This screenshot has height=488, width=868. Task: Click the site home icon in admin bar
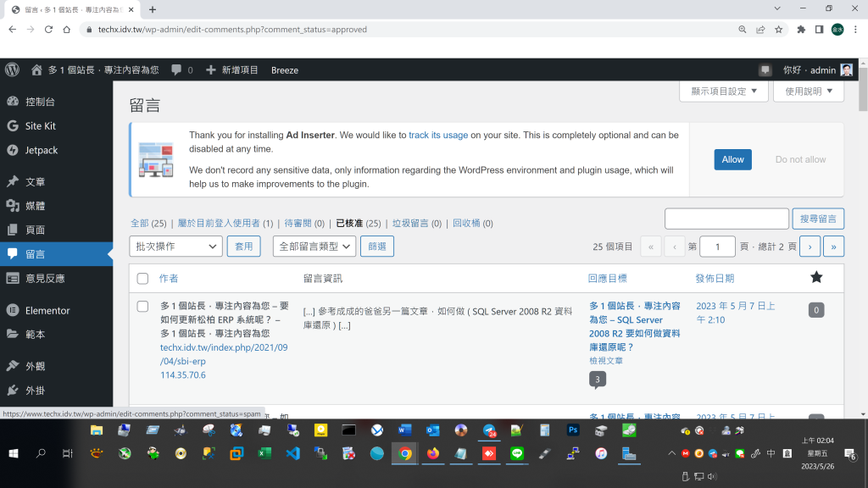36,69
